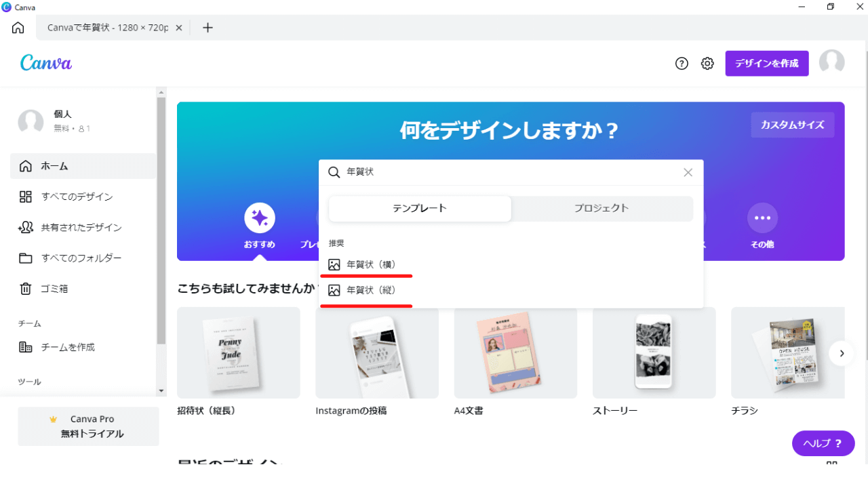Viewport: 868px width, 488px height.
Task: Switch to the プロジェクト tab
Action: point(601,209)
